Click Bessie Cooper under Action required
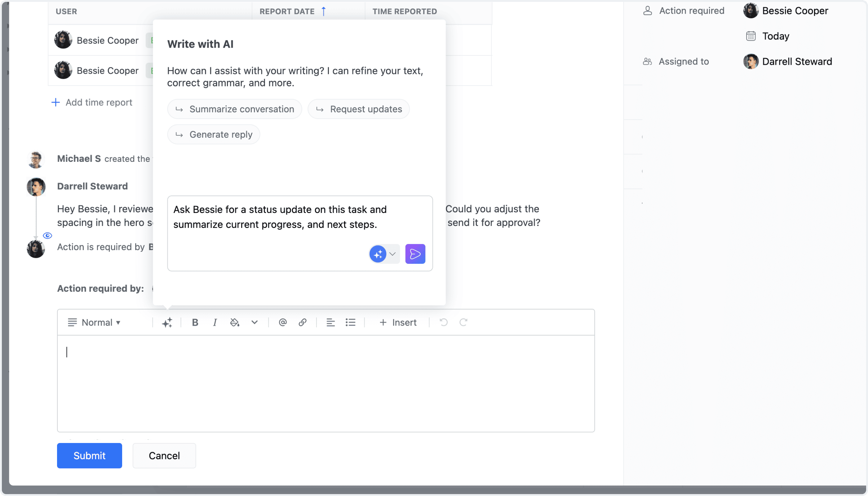Viewport: 868px width, 496px height. (x=786, y=11)
